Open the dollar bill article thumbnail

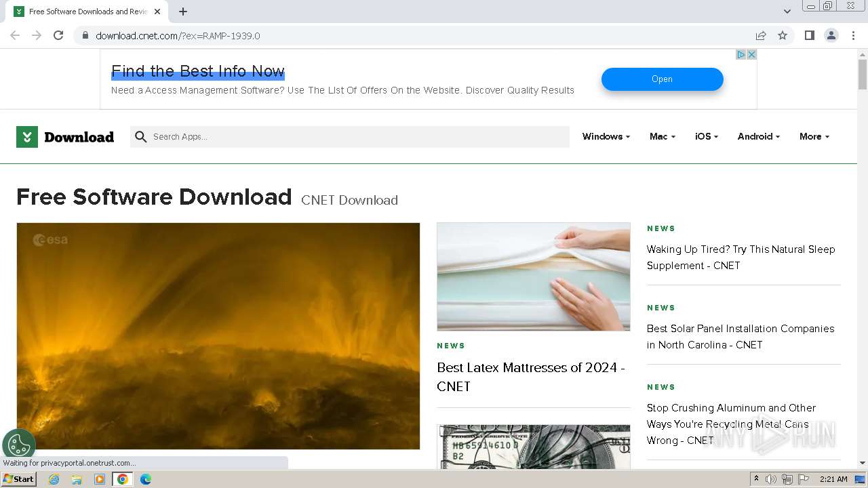534,447
